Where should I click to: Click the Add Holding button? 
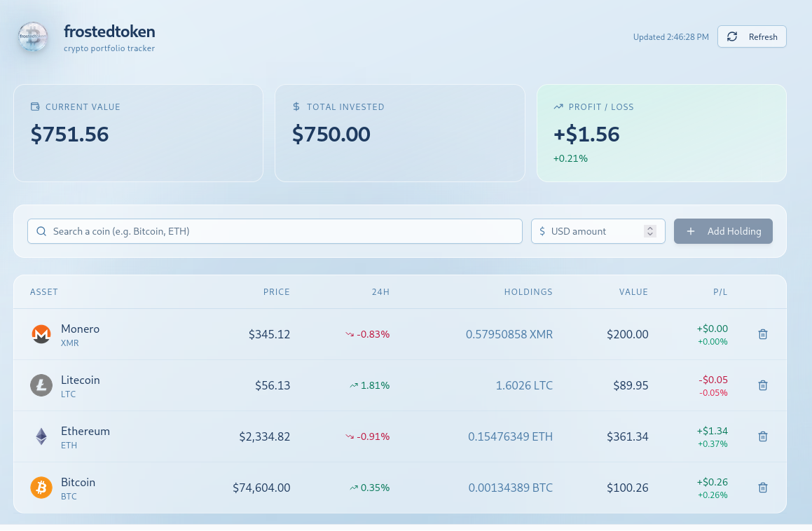point(723,231)
